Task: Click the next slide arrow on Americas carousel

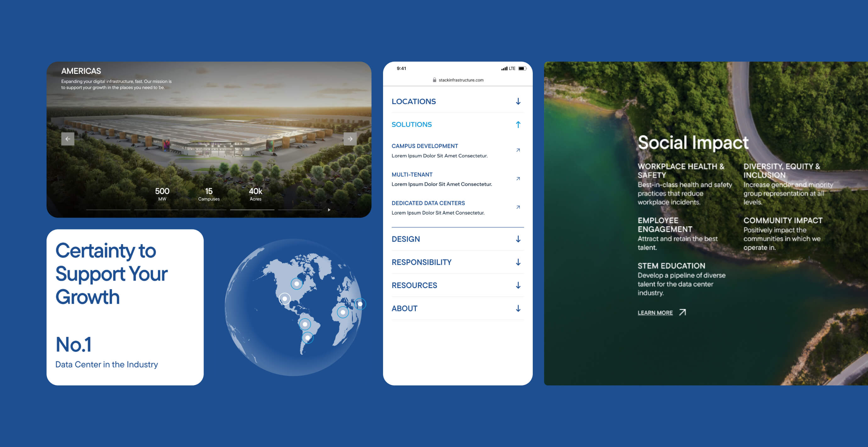Action: [350, 139]
